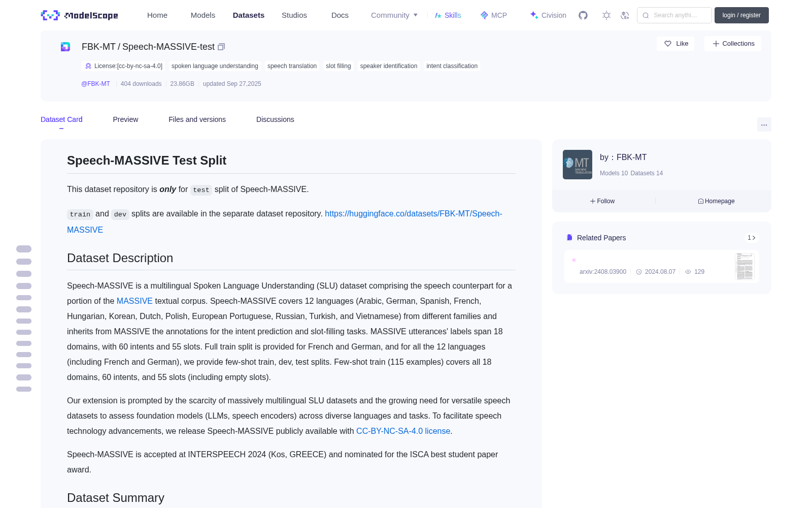The image size is (812, 508).
Task: Select the spoken language understanding tag
Action: point(215,66)
